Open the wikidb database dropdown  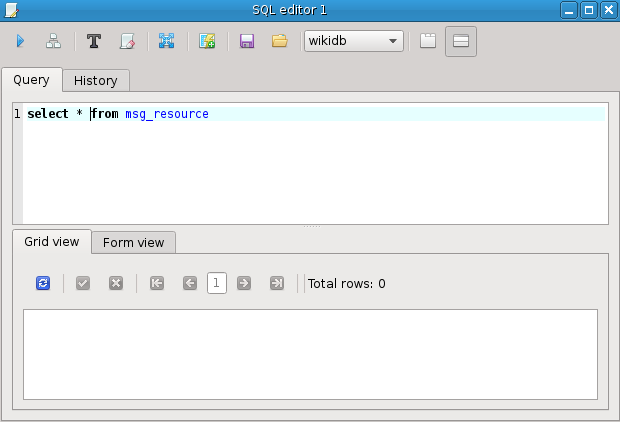354,41
